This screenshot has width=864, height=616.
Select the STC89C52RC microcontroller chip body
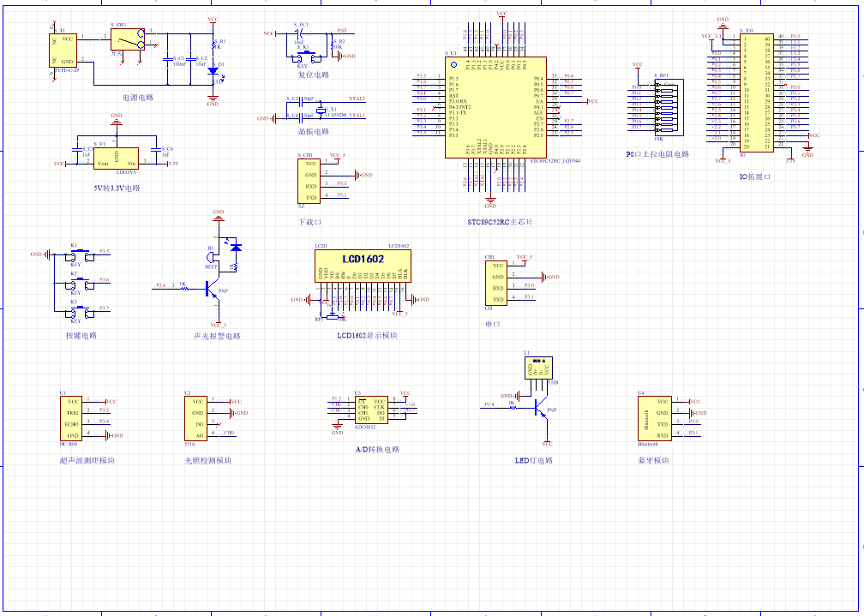coord(495,107)
